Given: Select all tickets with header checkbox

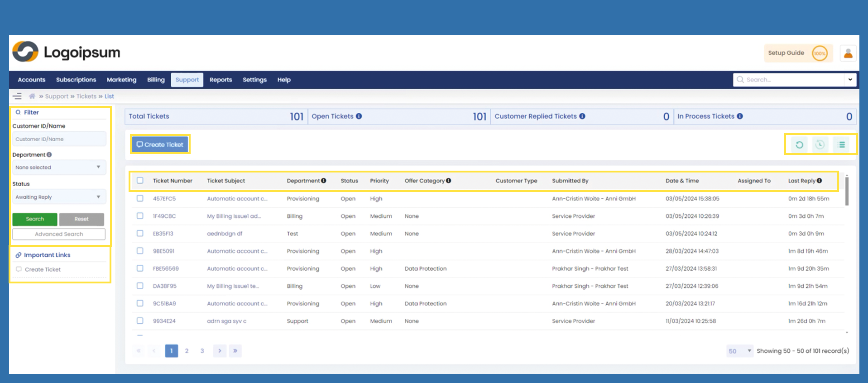Looking at the screenshot, I should coord(140,181).
